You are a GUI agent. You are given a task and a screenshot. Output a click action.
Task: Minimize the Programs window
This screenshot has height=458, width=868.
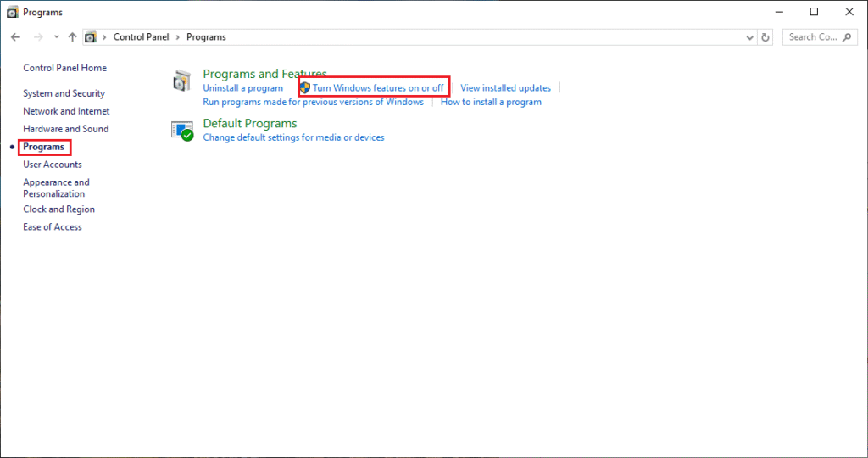pyautogui.click(x=779, y=12)
